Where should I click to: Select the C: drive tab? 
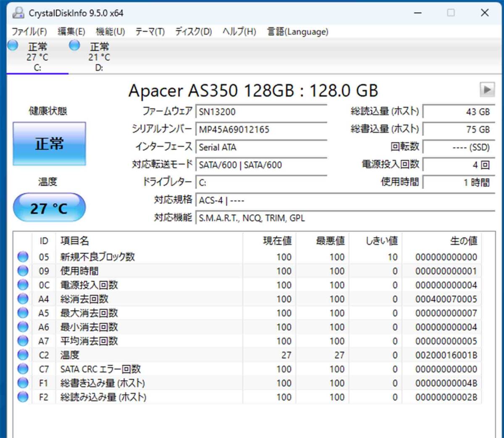click(x=37, y=56)
